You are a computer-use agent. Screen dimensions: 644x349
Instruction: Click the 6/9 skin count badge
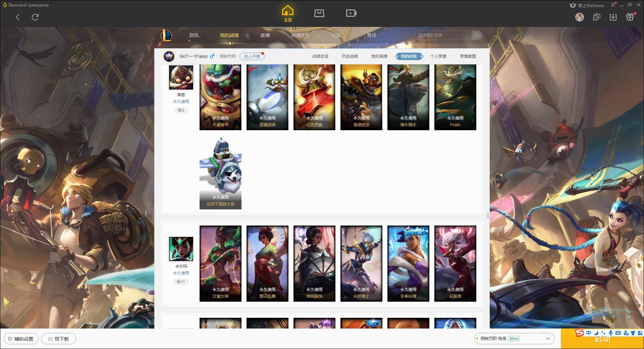[x=181, y=110]
